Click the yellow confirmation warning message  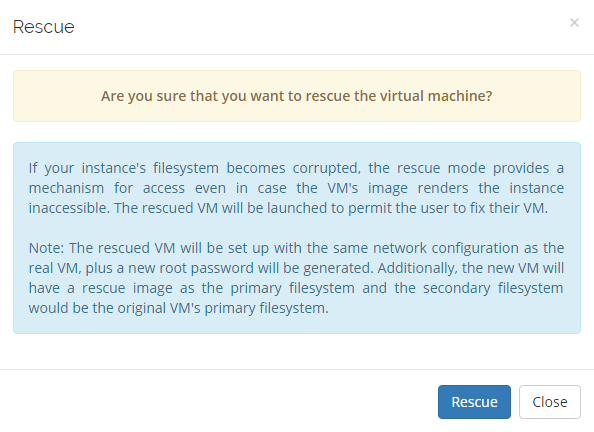pyautogui.click(x=297, y=96)
